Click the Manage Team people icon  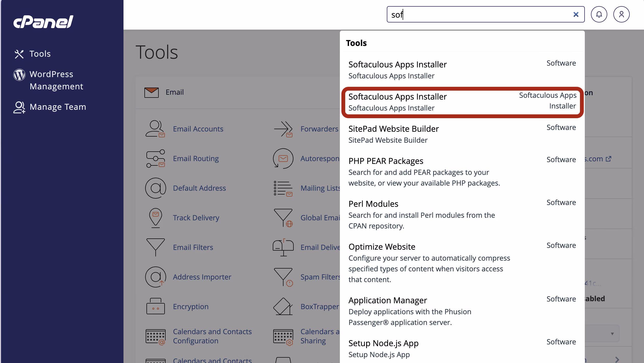19,107
